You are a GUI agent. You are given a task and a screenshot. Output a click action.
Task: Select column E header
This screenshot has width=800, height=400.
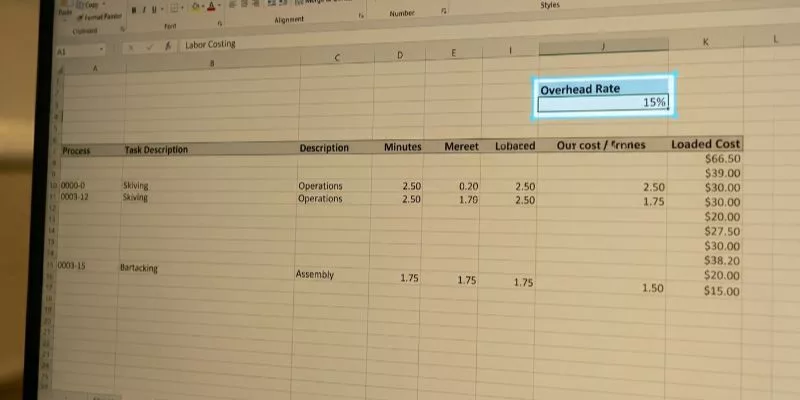[x=454, y=53]
